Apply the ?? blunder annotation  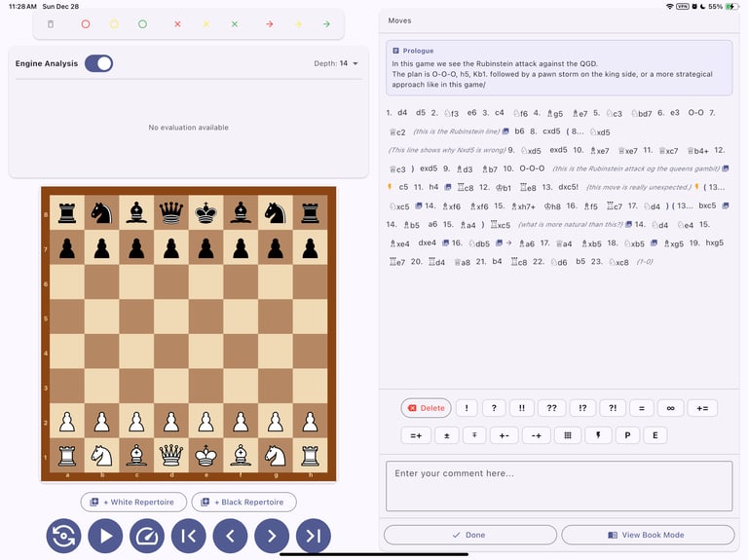coord(551,408)
